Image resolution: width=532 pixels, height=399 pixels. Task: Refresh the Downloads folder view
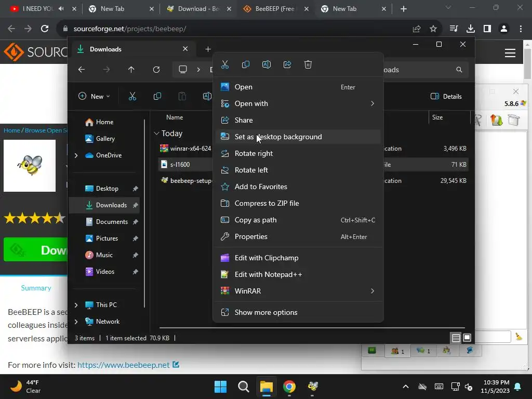click(x=156, y=70)
